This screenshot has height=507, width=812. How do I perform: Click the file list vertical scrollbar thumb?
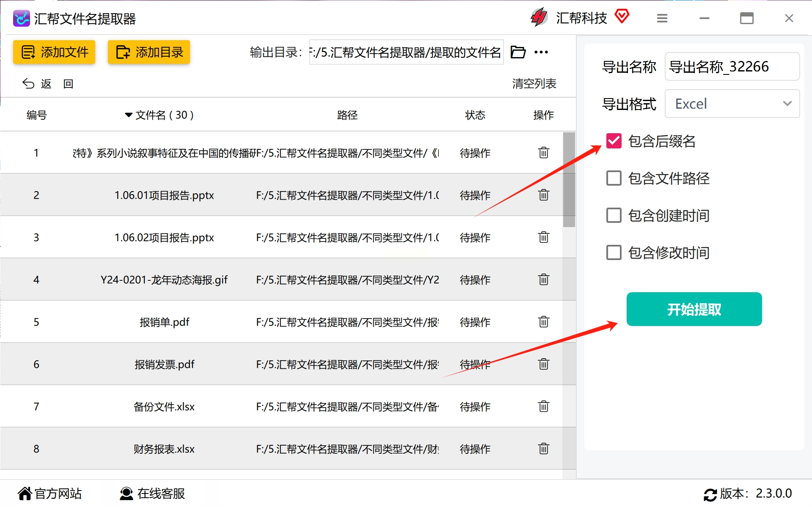(569, 180)
